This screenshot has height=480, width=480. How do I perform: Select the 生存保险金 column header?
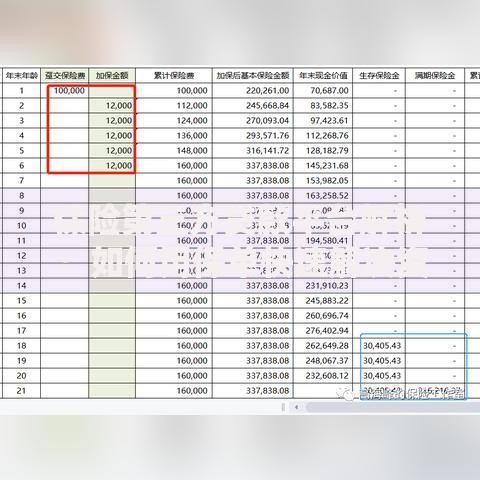click(x=379, y=76)
